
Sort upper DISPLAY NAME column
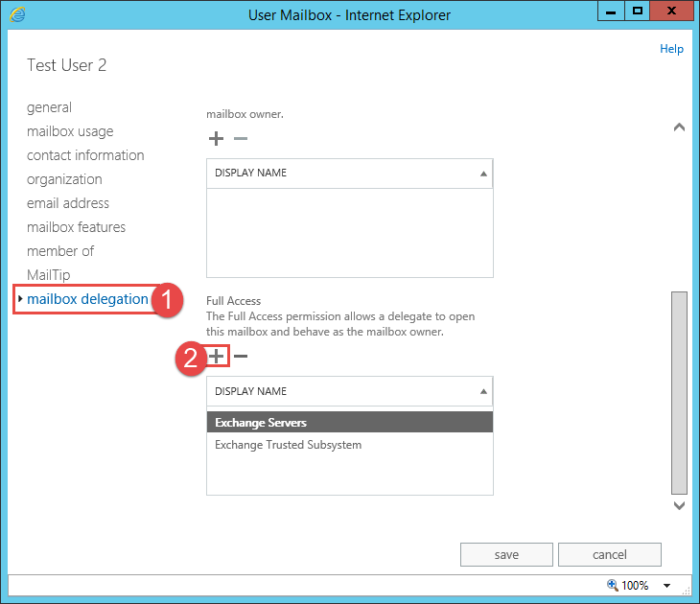[350, 174]
